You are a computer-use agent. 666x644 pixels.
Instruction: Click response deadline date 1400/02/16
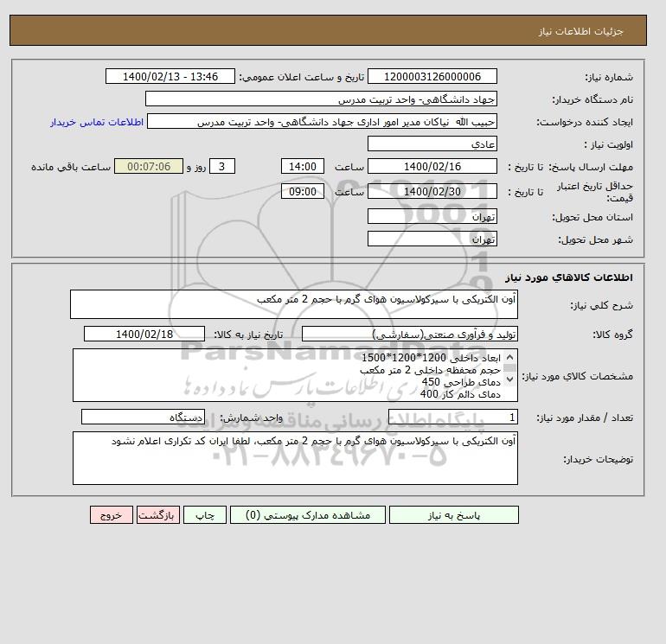point(432,167)
